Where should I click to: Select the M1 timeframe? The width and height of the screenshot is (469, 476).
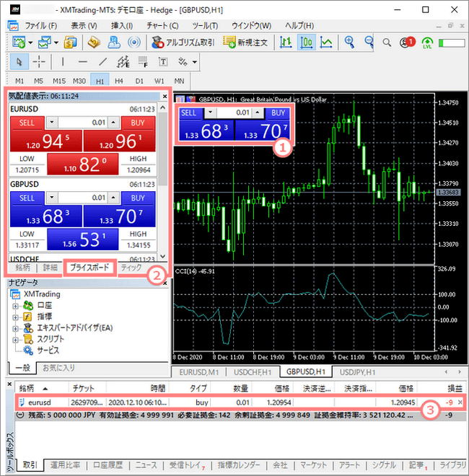19,81
